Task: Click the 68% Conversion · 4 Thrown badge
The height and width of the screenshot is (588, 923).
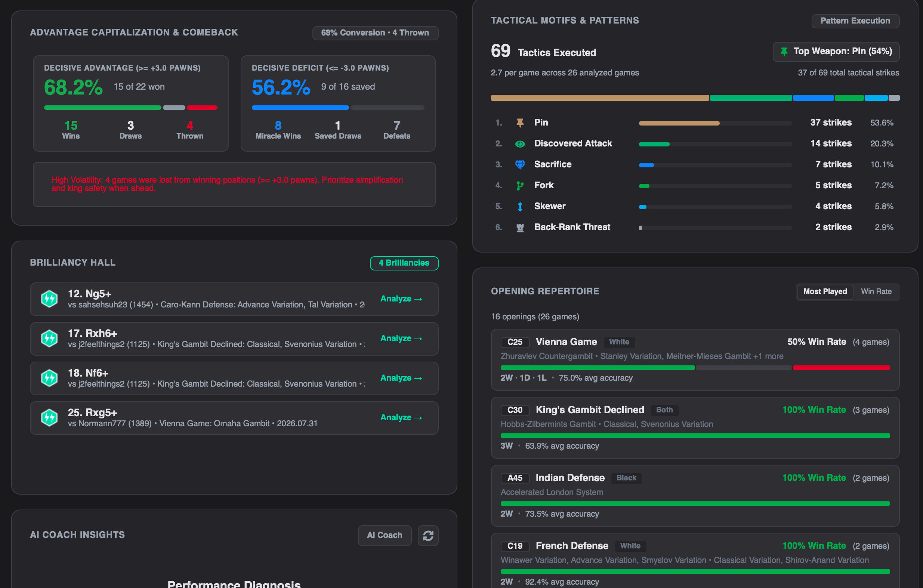Action: [375, 33]
